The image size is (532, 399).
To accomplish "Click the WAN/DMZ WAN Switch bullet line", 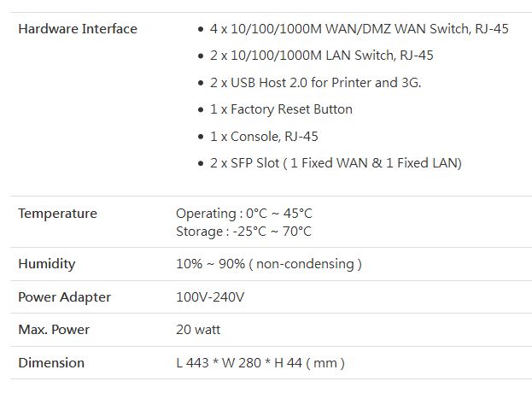I will [x=359, y=29].
